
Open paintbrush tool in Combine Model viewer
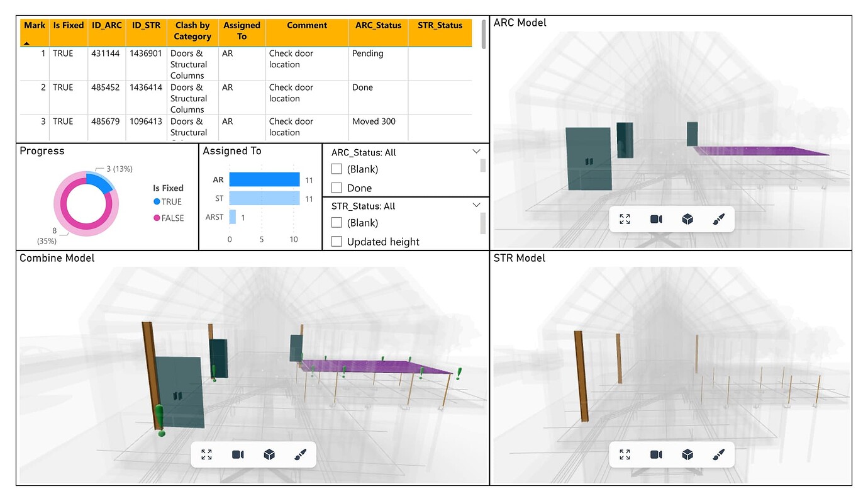pos(301,454)
